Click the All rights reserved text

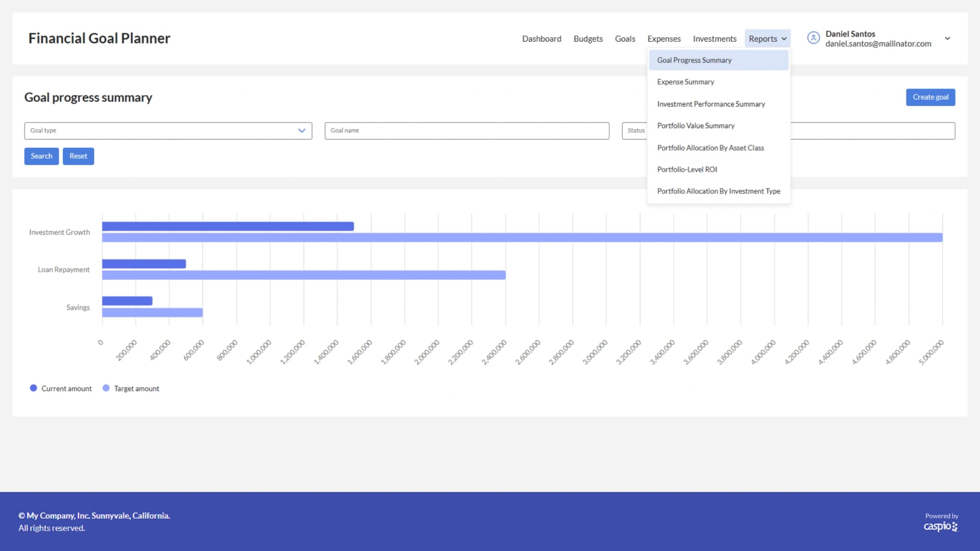pos(52,528)
